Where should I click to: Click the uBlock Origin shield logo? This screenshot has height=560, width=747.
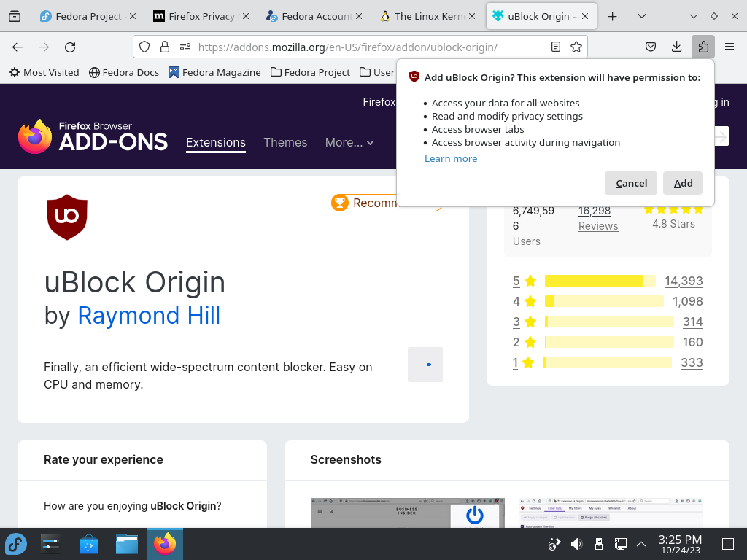[x=67, y=217]
